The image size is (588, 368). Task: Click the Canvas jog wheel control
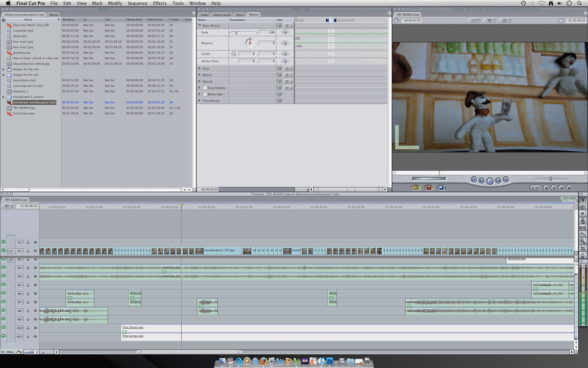coord(429,178)
